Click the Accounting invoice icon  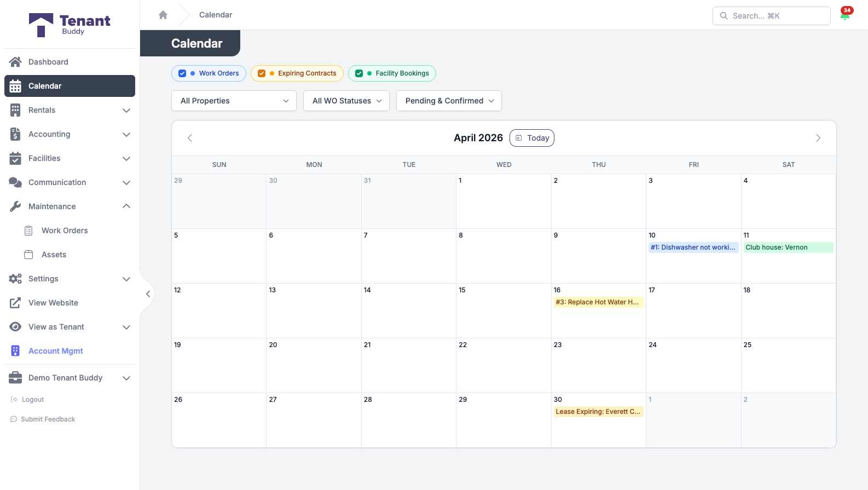tap(15, 134)
